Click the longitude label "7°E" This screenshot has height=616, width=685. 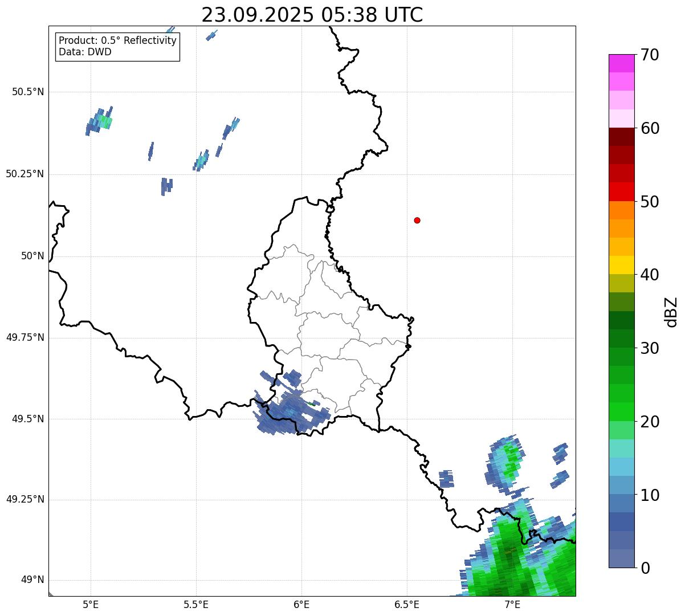512,604
